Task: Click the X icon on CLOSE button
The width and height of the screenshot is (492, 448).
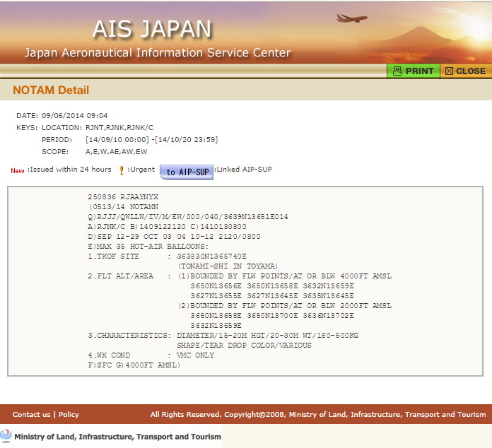Action: 449,71
